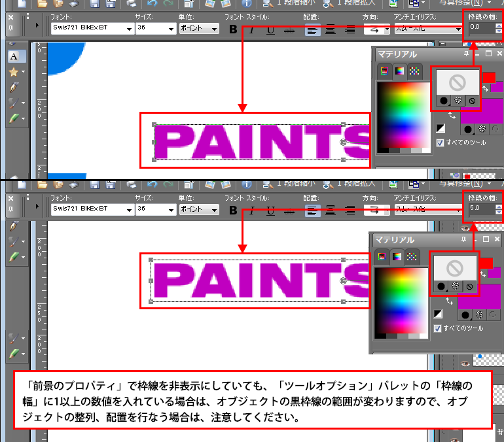
Task: Toggle layer eye icon below lower Materials panel
Action: click(x=465, y=364)
